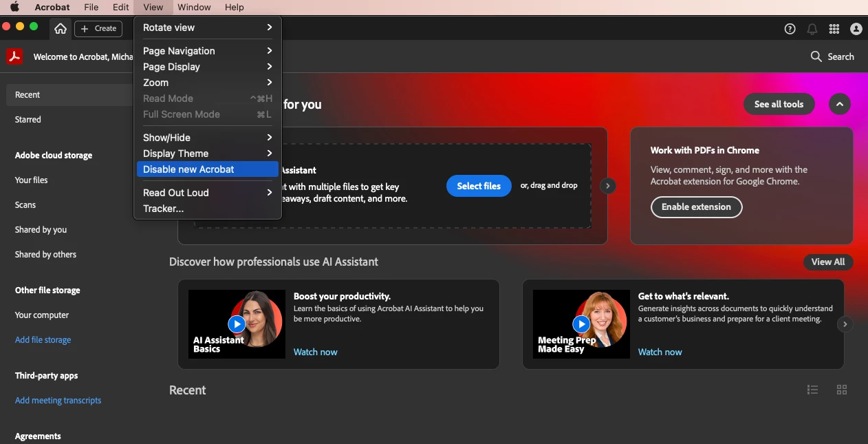The width and height of the screenshot is (868, 444).
Task: Show next AI Assistant video card
Action: (845, 324)
